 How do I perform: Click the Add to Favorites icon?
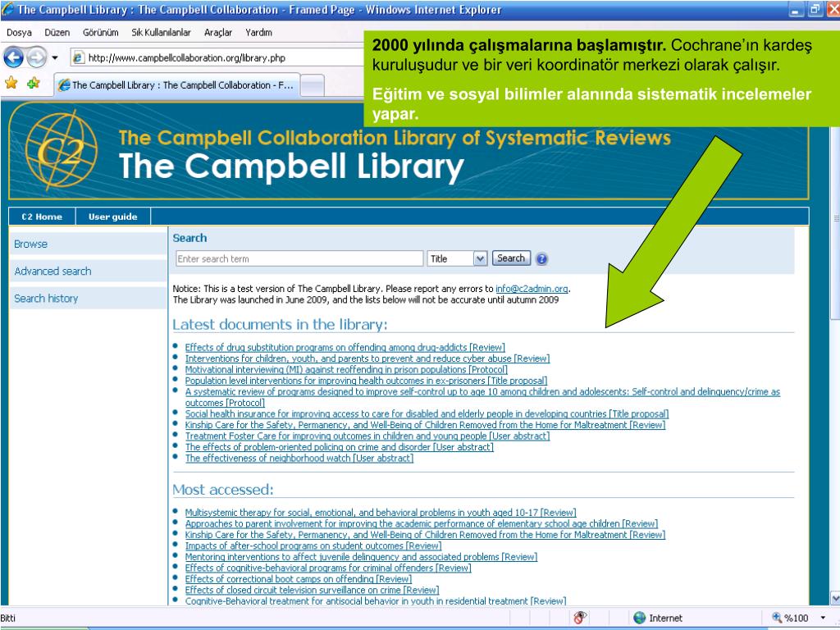pos(33,83)
